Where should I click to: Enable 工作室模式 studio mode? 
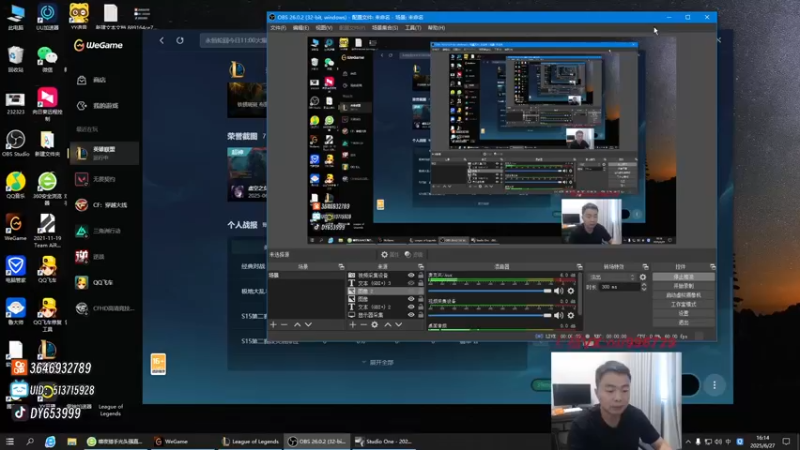point(684,304)
